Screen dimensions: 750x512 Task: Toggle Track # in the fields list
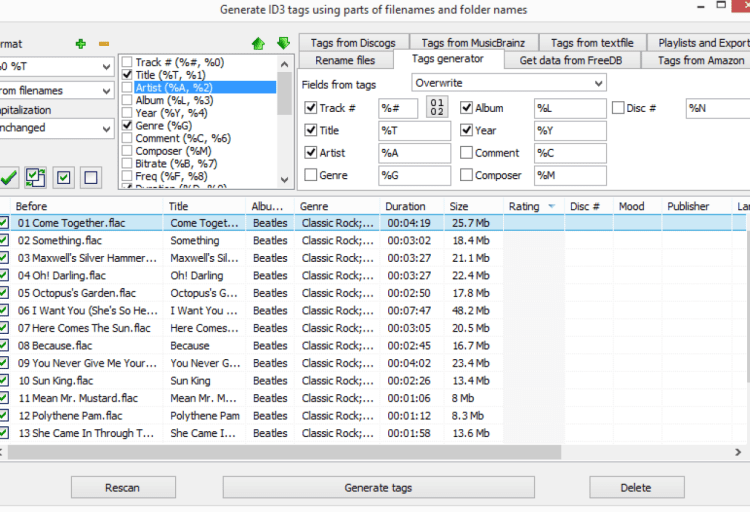pos(127,62)
